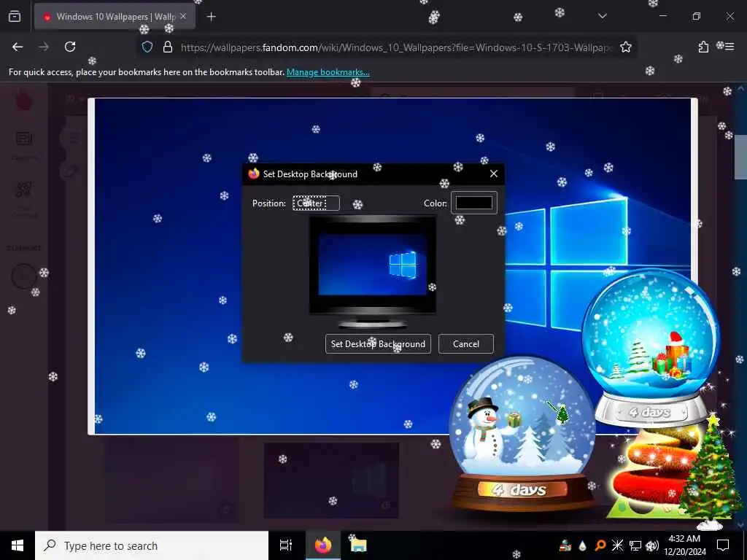This screenshot has height=560, width=747.
Task: Open the Manage bookmarks link
Action: (328, 72)
